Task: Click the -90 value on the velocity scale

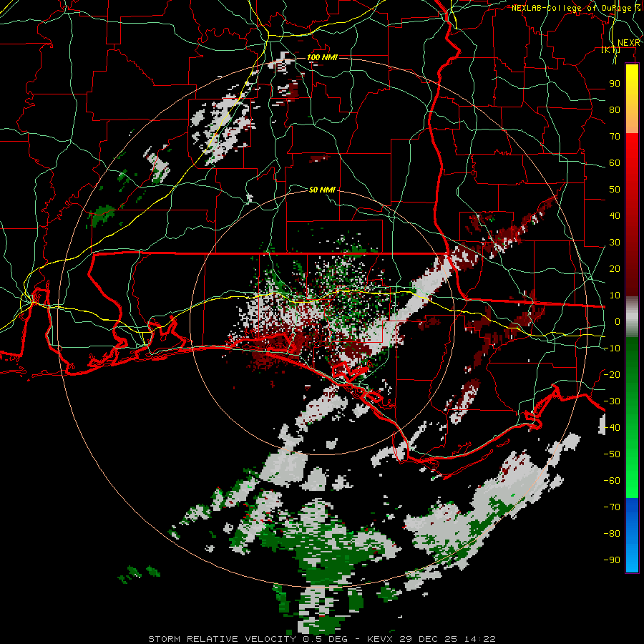Action: tap(612, 560)
